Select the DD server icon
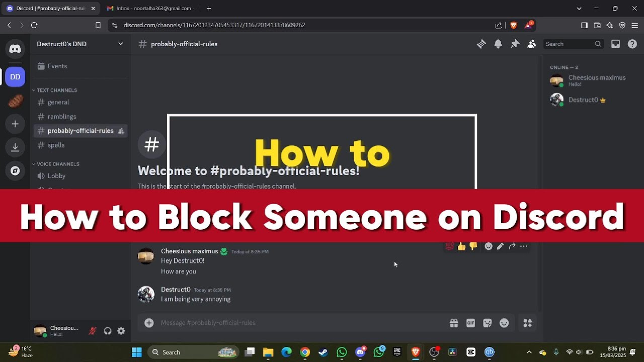 15,77
